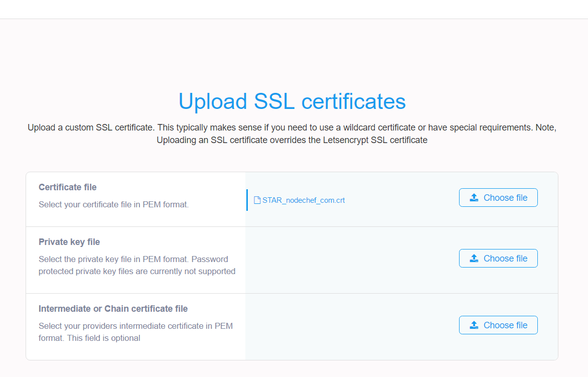Click upload icon in Intermediate chain button

click(474, 325)
